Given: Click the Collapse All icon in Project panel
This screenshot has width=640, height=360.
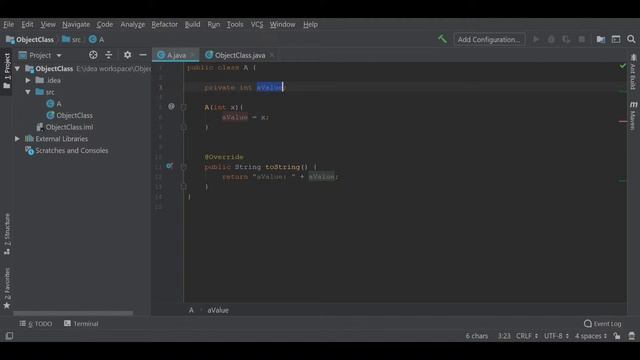Looking at the screenshot, I should pyautogui.click(x=109, y=55).
